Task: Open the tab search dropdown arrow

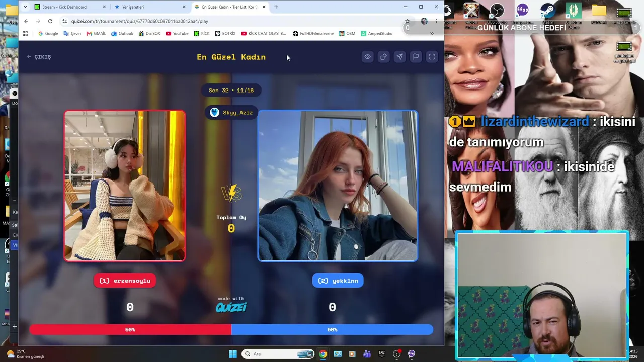Action: [x=25, y=7]
